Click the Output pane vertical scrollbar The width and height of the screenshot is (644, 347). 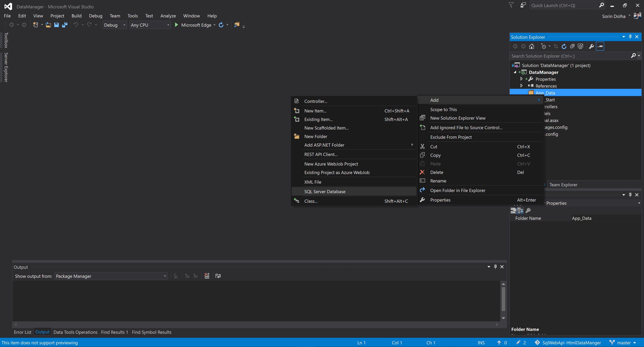(503, 299)
